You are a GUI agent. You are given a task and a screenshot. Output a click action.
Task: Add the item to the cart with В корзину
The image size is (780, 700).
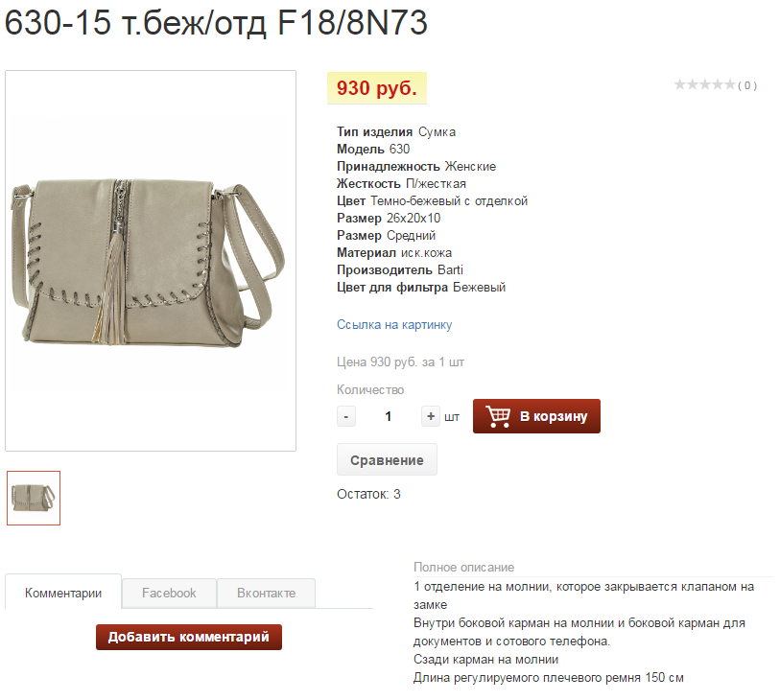(x=536, y=416)
